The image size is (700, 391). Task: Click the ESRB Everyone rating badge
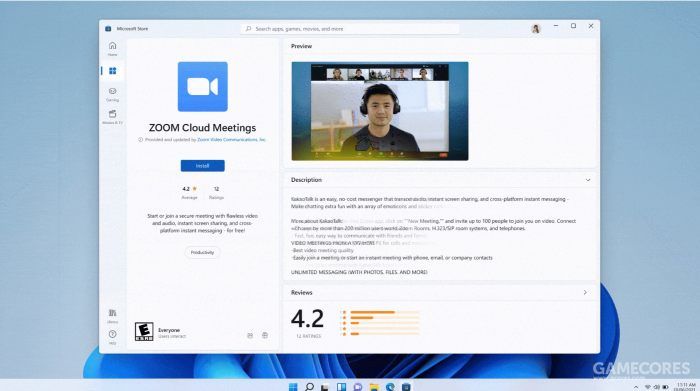[144, 332]
